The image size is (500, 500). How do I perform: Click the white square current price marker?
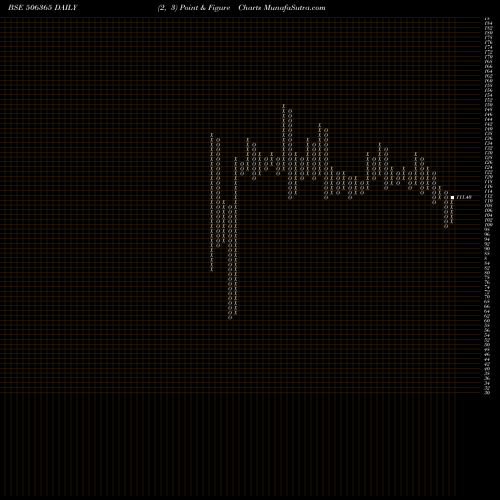tap(452, 197)
